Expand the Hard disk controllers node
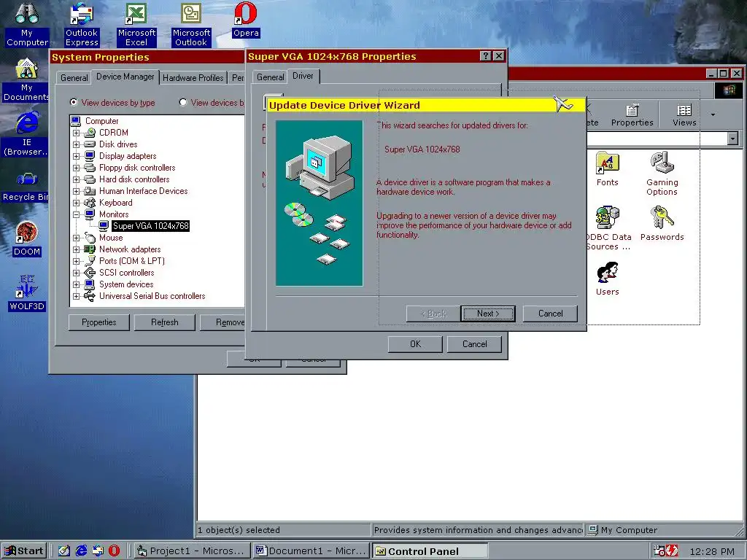This screenshot has height=560, width=747. tap(76, 179)
